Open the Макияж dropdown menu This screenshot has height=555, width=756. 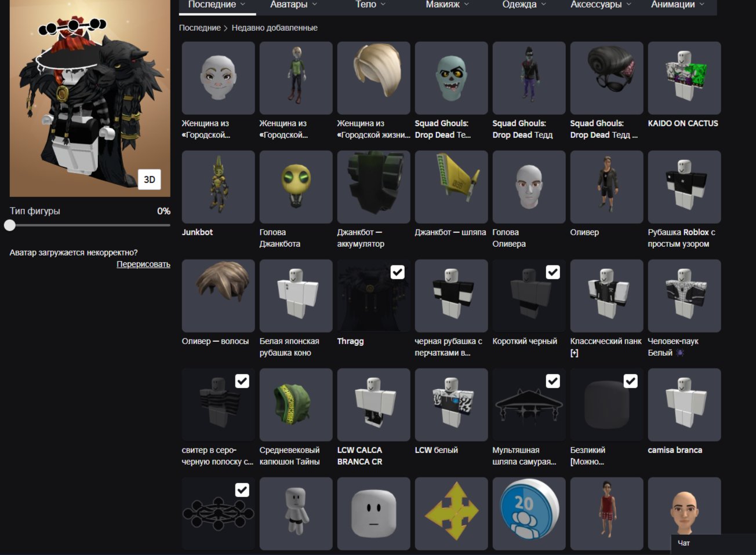447,5
